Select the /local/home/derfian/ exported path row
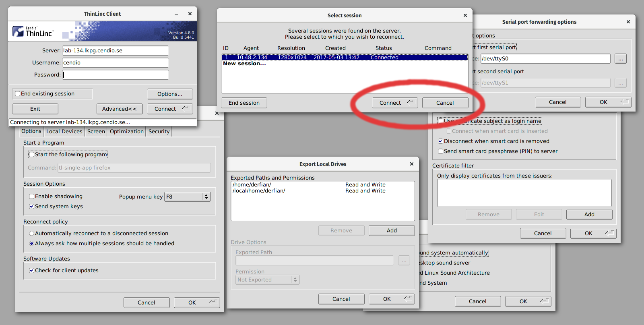Screen dimensions: 644x325 pyautogui.click(x=323, y=191)
